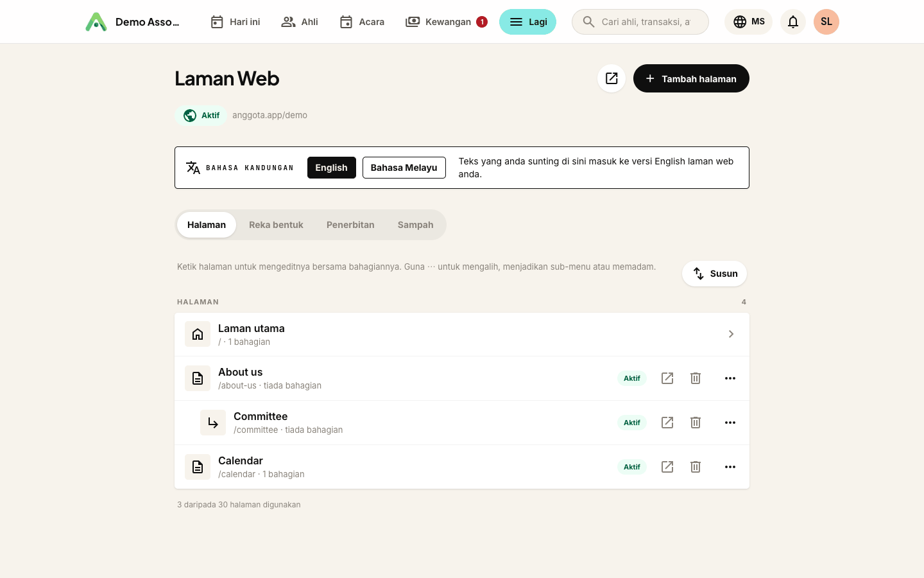The image size is (924, 578).
Task: Open SL user avatar
Action: tap(826, 22)
